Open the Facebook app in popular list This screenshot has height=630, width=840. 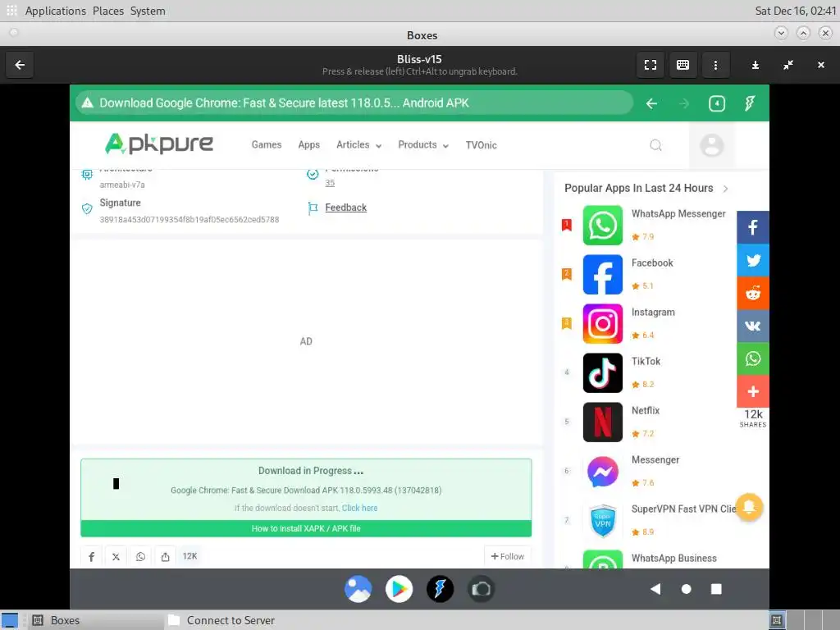click(x=603, y=274)
